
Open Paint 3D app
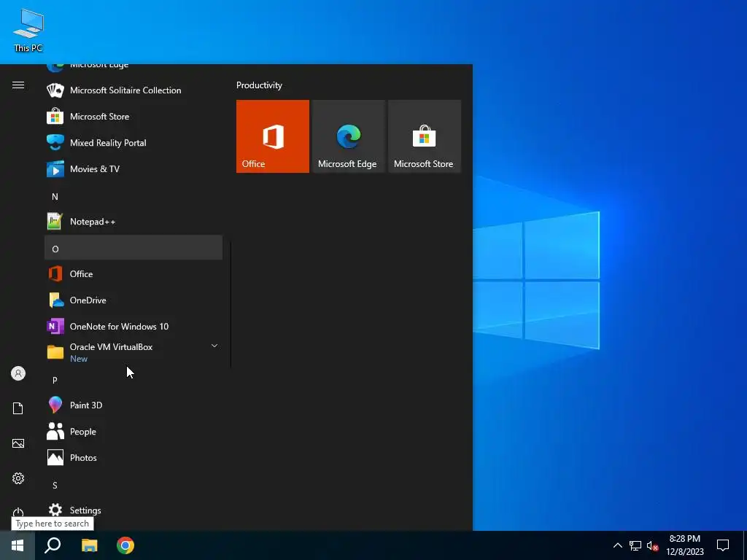(133, 405)
